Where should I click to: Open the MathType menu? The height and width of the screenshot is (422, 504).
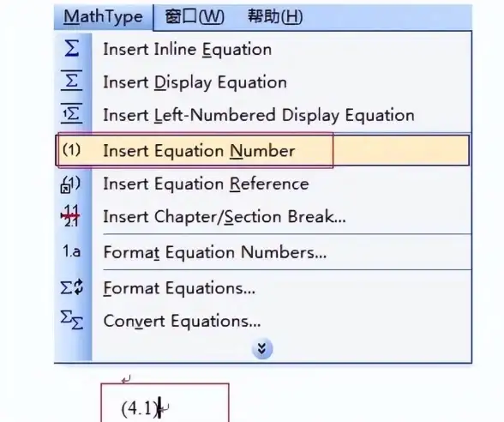103,17
